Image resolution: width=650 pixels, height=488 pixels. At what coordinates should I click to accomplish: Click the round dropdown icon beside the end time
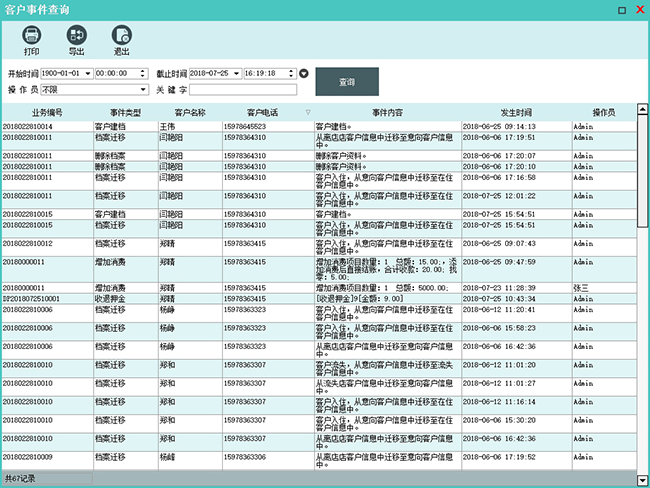coord(304,73)
